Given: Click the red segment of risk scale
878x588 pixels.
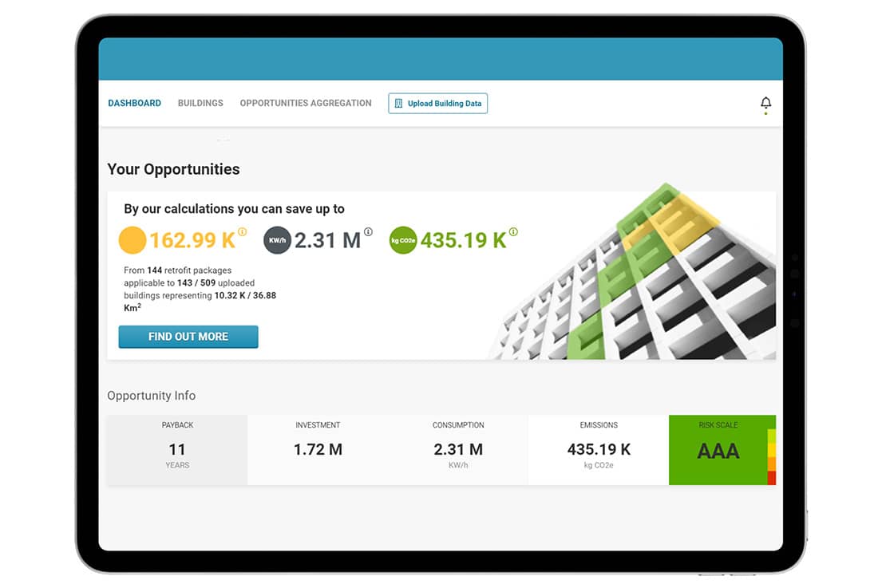Looking at the screenshot, I should tap(772, 478).
